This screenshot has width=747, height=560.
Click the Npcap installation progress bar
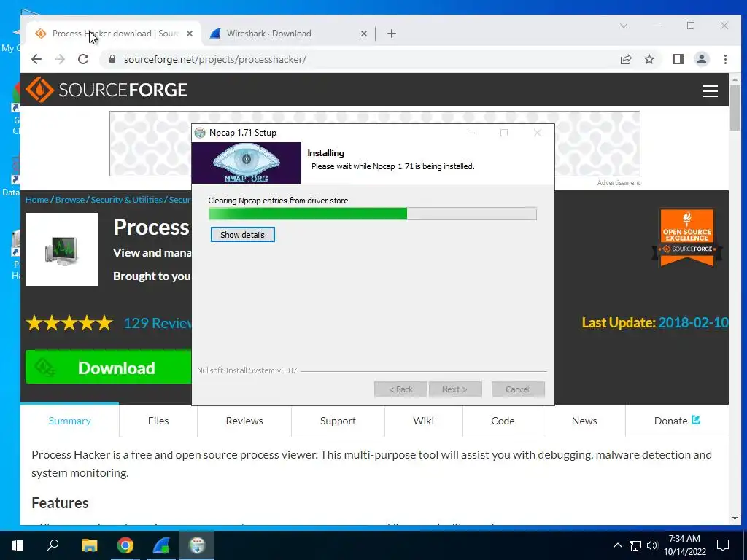[373, 214]
